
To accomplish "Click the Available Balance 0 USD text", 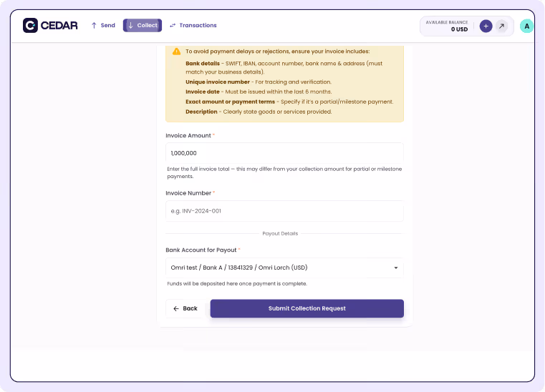I will [447, 26].
